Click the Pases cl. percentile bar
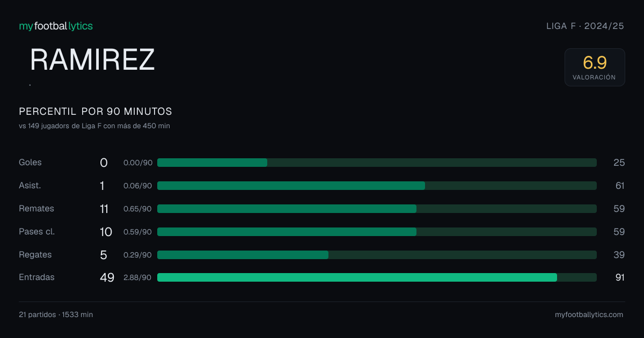 (x=377, y=232)
